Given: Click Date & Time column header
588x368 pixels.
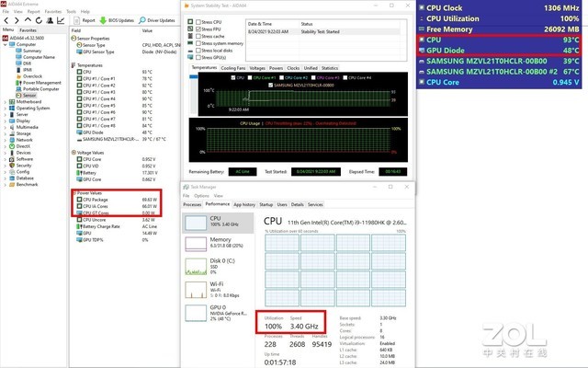Looking at the screenshot, I should coord(259,24).
